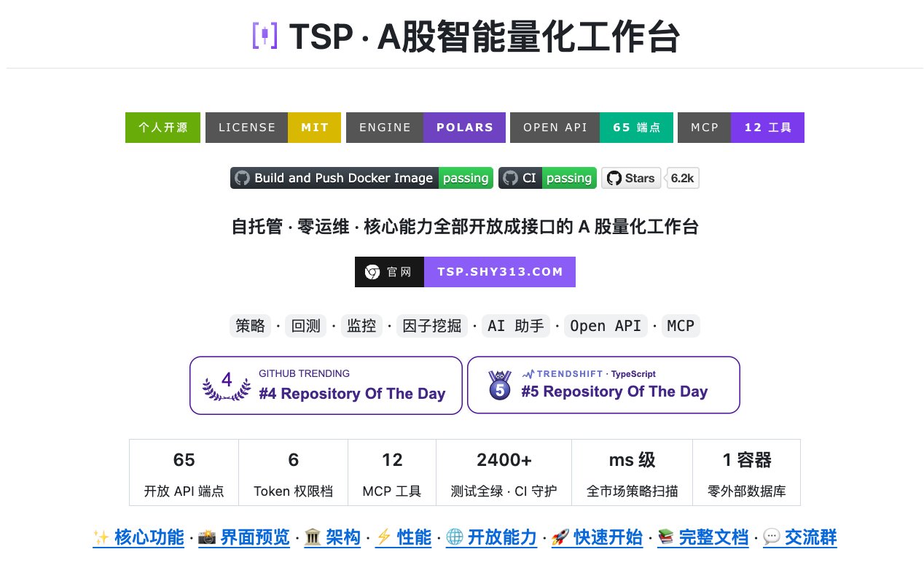The width and height of the screenshot is (924, 576).
Task: Click the MCP code tag
Action: click(681, 326)
